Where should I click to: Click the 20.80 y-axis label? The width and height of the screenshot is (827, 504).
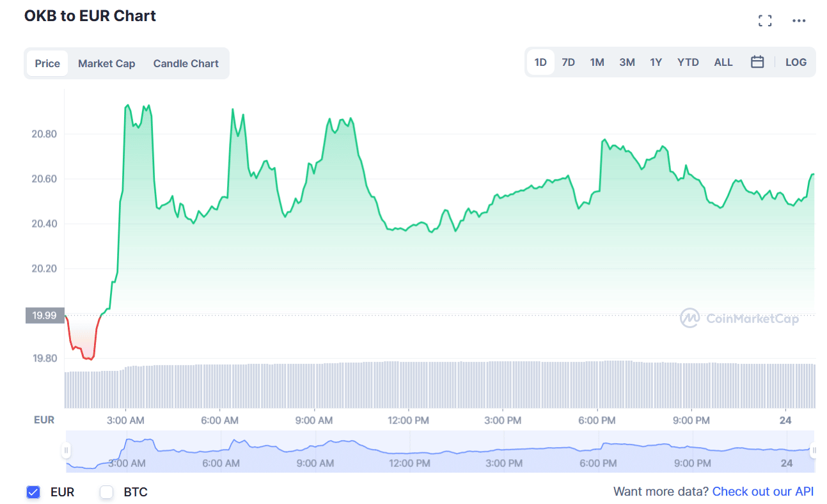tap(44, 134)
